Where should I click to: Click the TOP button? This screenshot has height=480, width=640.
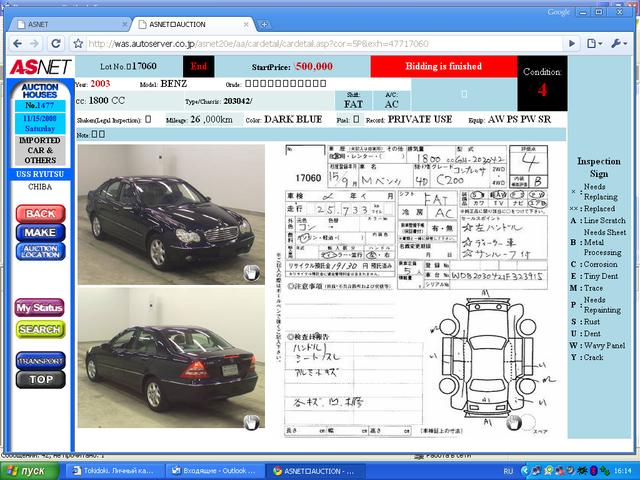40,380
